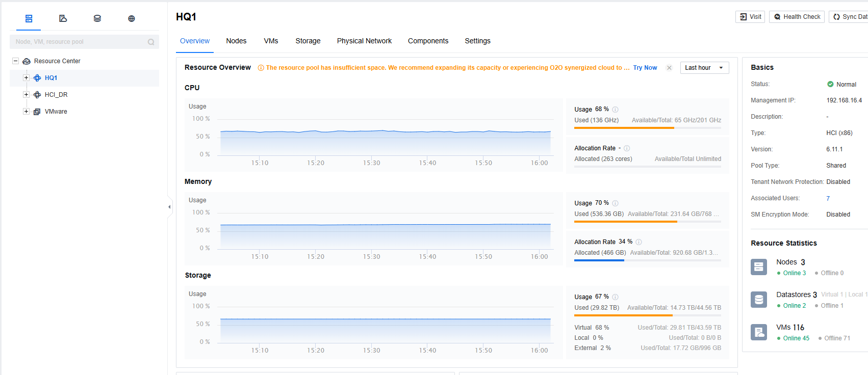
Task: Click the CPU usage orange progress bar
Action: pyautogui.click(x=624, y=128)
